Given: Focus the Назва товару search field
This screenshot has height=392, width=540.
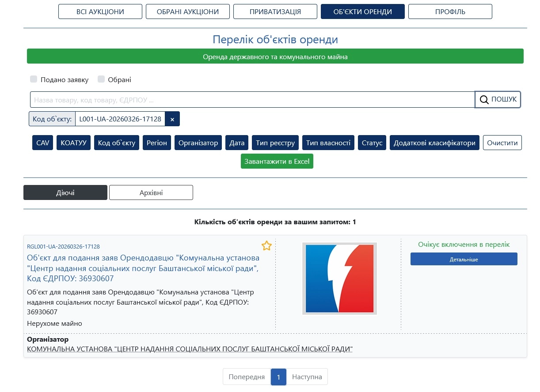Looking at the screenshot, I should point(252,100).
